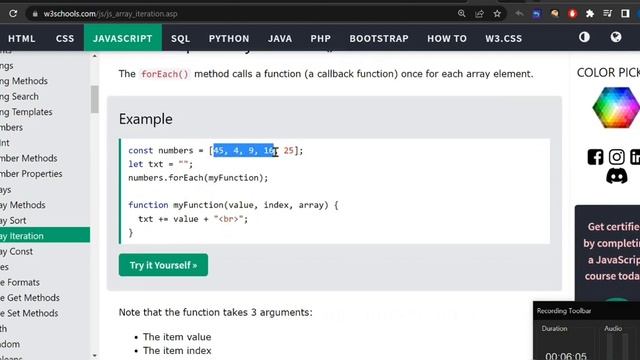Image resolution: width=640 pixels, height=360 pixels.
Task: Click the function myFunction declaration line
Action: [x=233, y=205]
